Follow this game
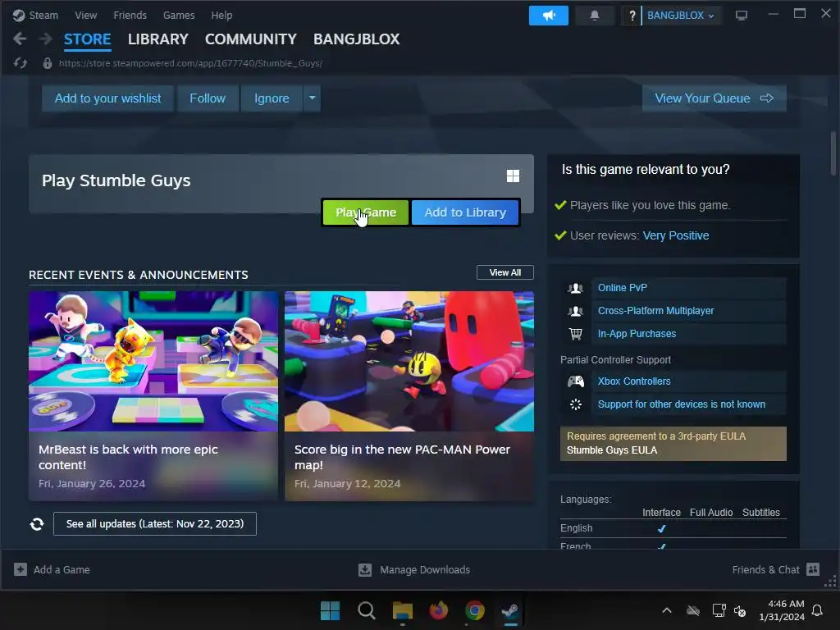Screen dimensions: 840x630 [x=208, y=98]
